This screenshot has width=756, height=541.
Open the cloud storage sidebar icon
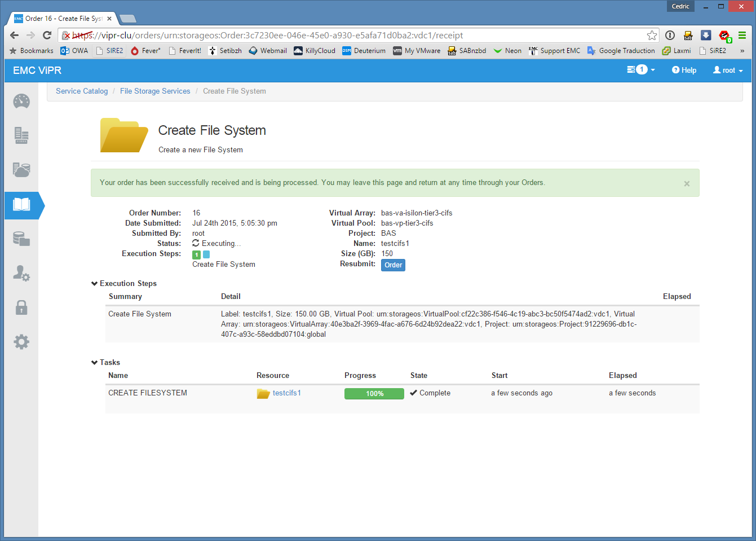(21, 170)
